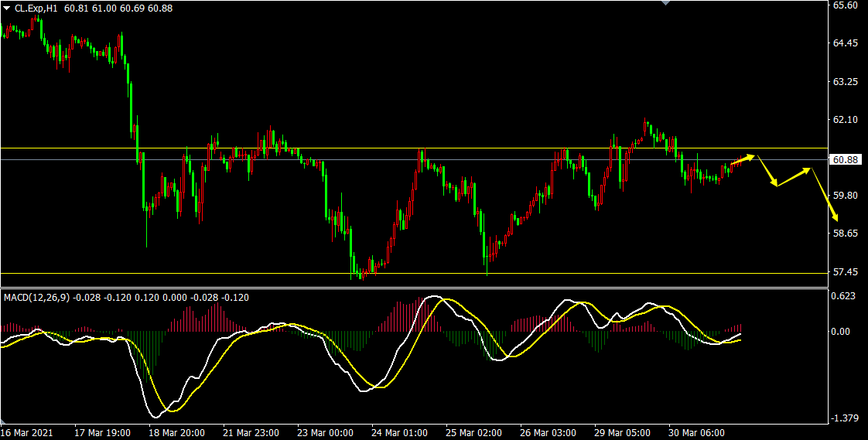Select the second upward yellow arrow
868x440 pixels.
point(794,177)
